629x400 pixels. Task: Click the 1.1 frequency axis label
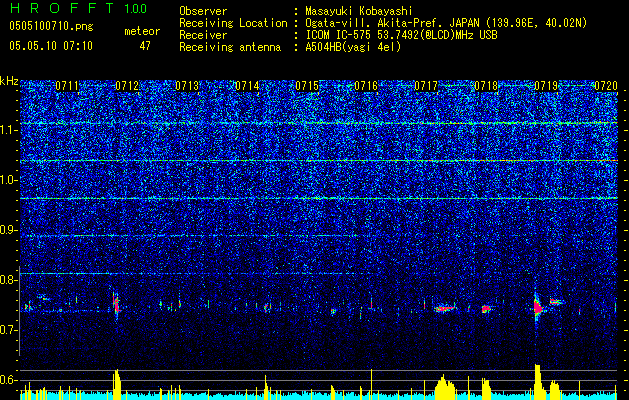point(9,130)
